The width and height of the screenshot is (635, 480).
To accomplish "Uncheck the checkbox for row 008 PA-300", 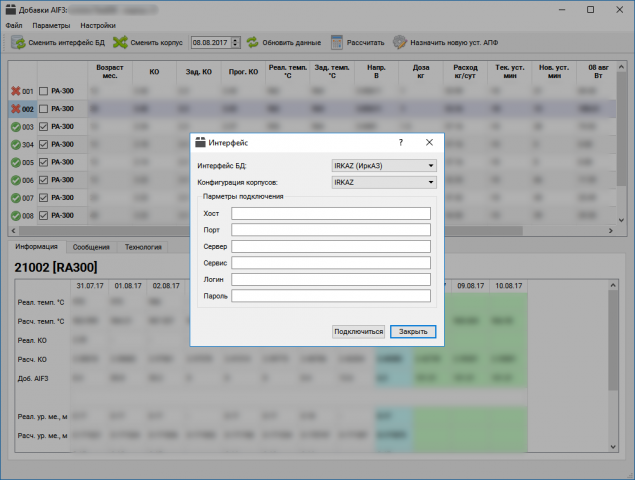I will pos(43,216).
